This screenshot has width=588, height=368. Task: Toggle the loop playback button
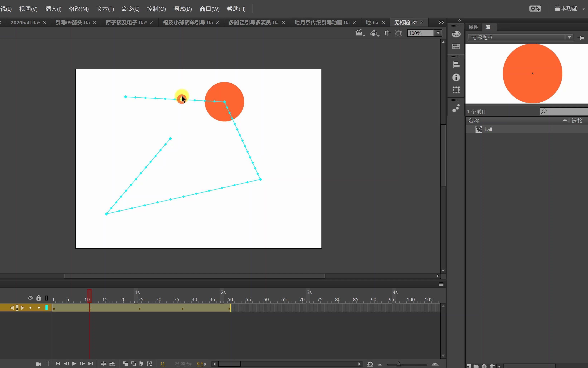pos(112,364)
